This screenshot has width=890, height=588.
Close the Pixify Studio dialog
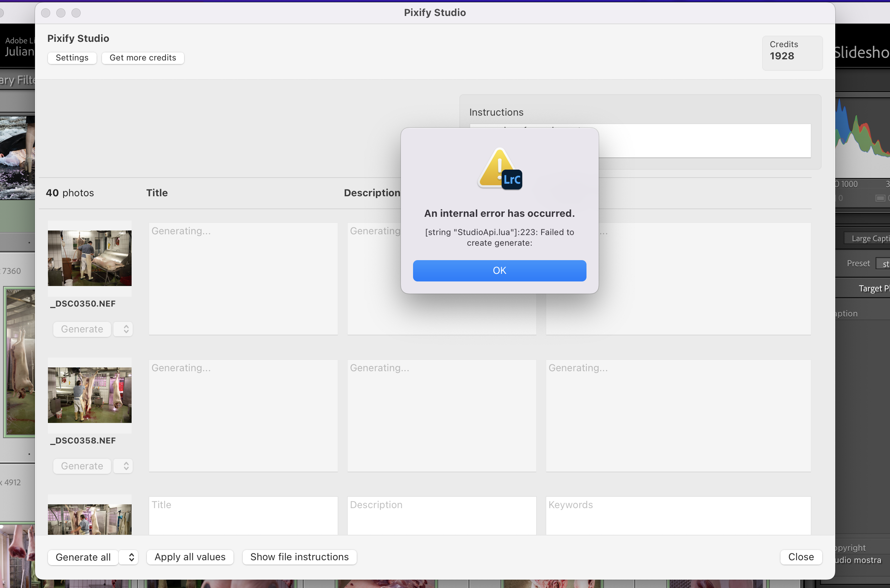point(801,557)
